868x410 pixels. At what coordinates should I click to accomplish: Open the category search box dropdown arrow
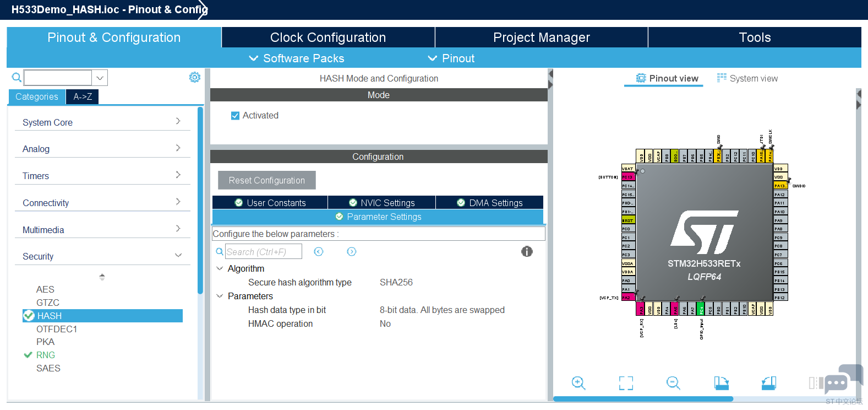point(100,78)
